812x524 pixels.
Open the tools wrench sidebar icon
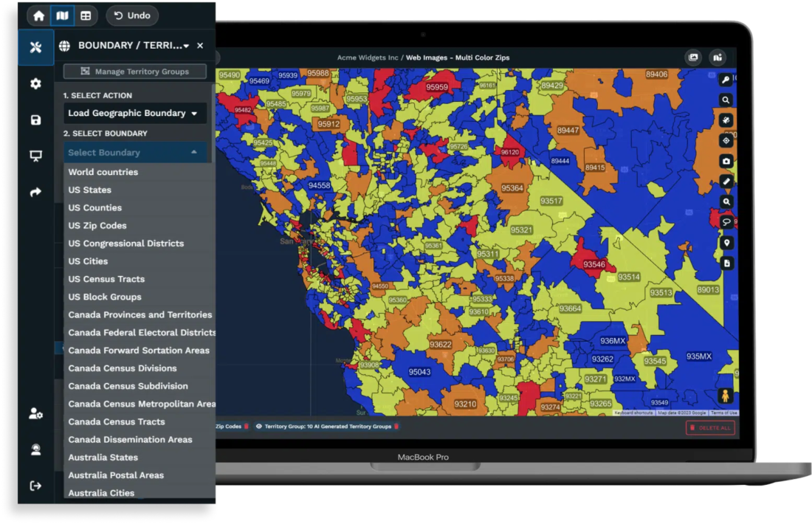pyautogui.click(x=35, y=47)
